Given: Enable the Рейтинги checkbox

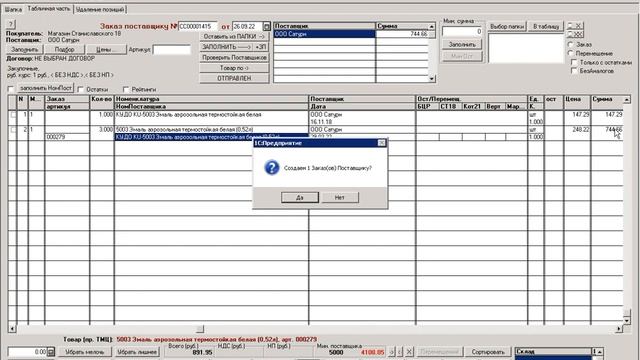Looking at the screenshot, I should [126, 89].
